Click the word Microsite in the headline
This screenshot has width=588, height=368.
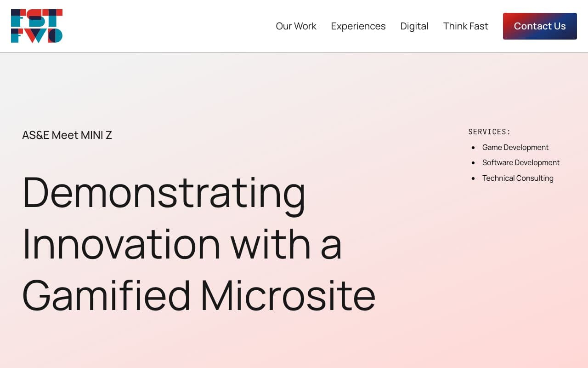[x=288, y=295]
